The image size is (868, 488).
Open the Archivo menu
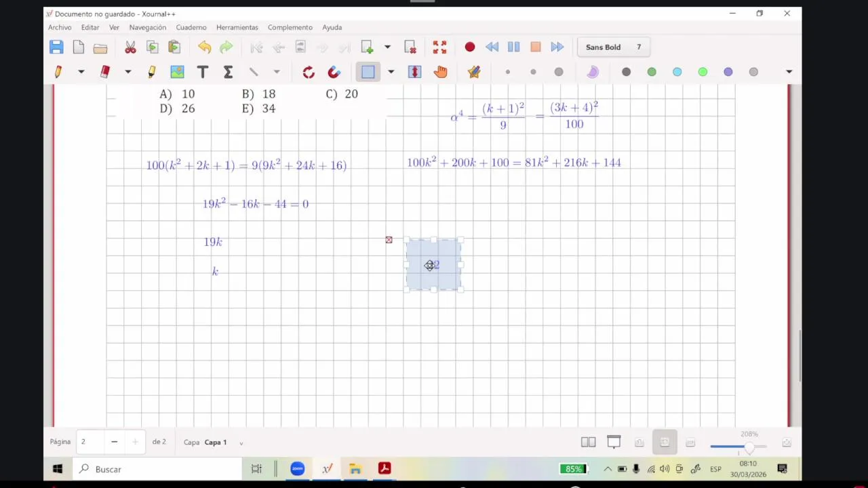60,27
